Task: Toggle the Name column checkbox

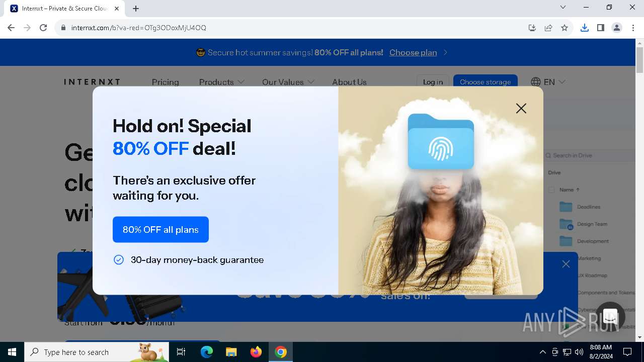Action: click(551, 190)
